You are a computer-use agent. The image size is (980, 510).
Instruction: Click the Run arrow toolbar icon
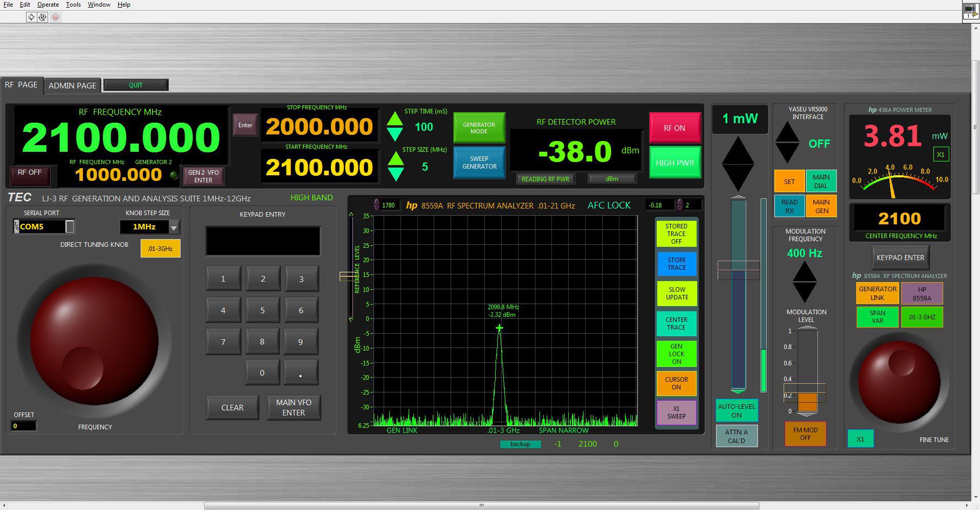pos(31,17)
